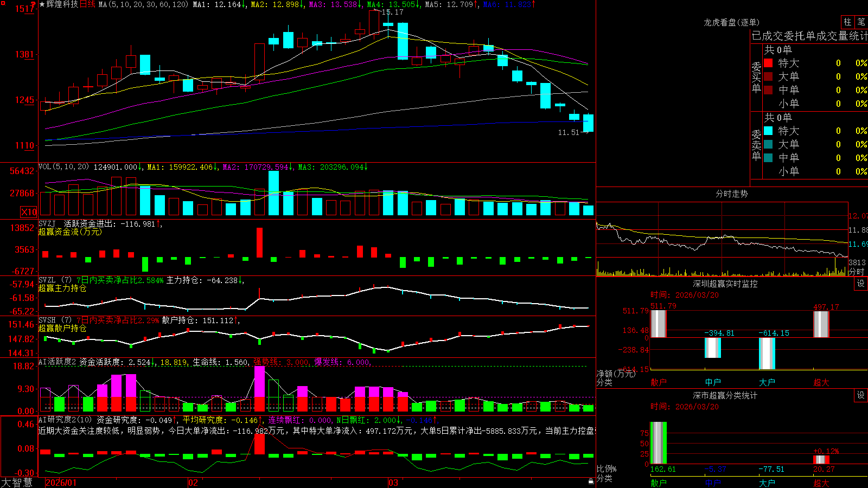The height and width of the screenshot is (488, 868).
Task: Click 时间: 2026/03/20 in 实时监控 panel
Action: [685, 295]
